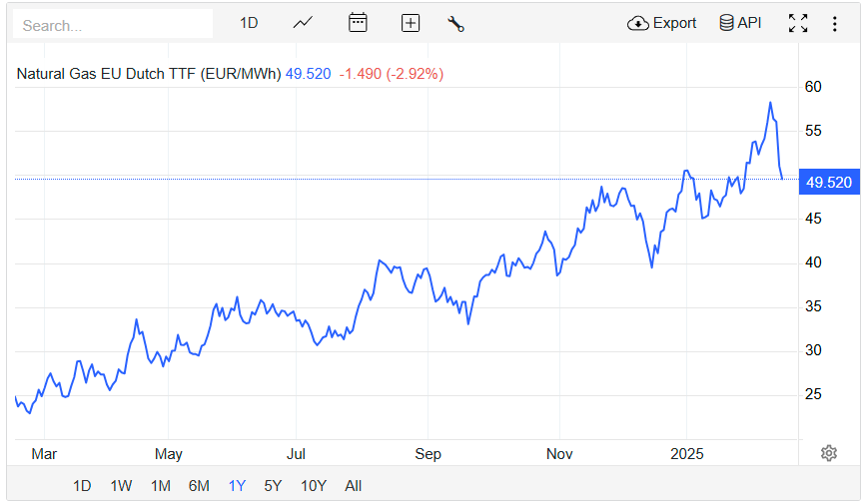The width and height of the screenshot is (865, 504).
Task: Show the 5Y range
Action: coord(273,486)
